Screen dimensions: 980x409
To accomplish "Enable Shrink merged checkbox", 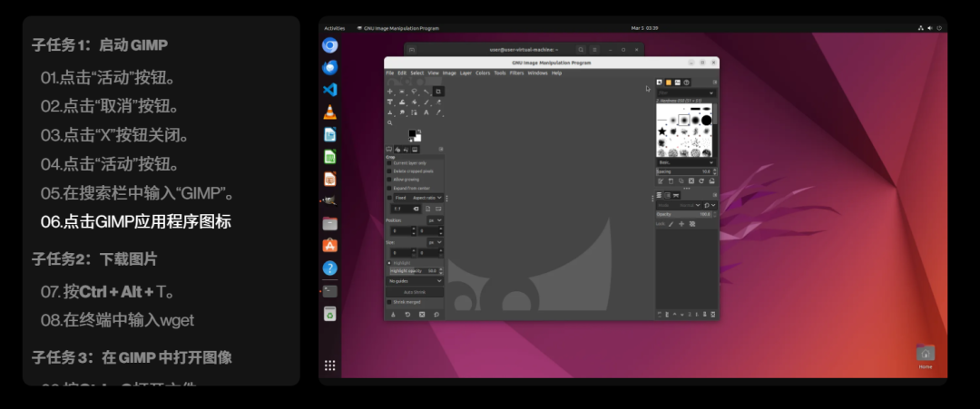I will click(x=388, y=302).
